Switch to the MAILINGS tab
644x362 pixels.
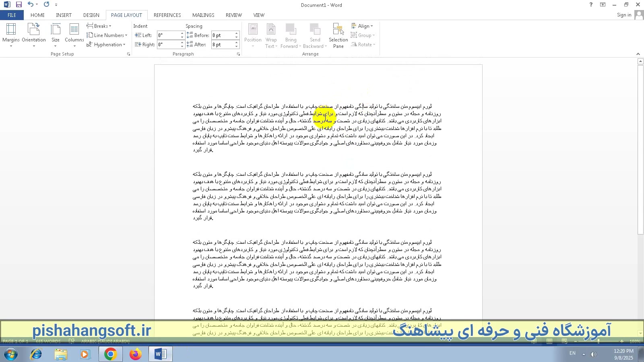203,15
